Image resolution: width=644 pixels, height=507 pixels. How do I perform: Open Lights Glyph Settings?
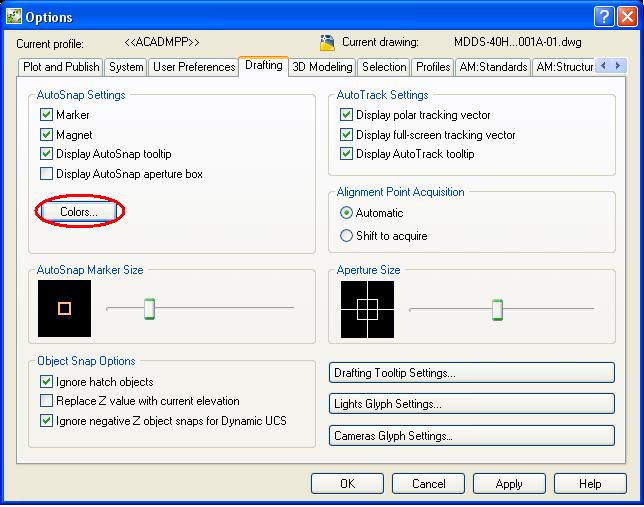coord(472,404)
